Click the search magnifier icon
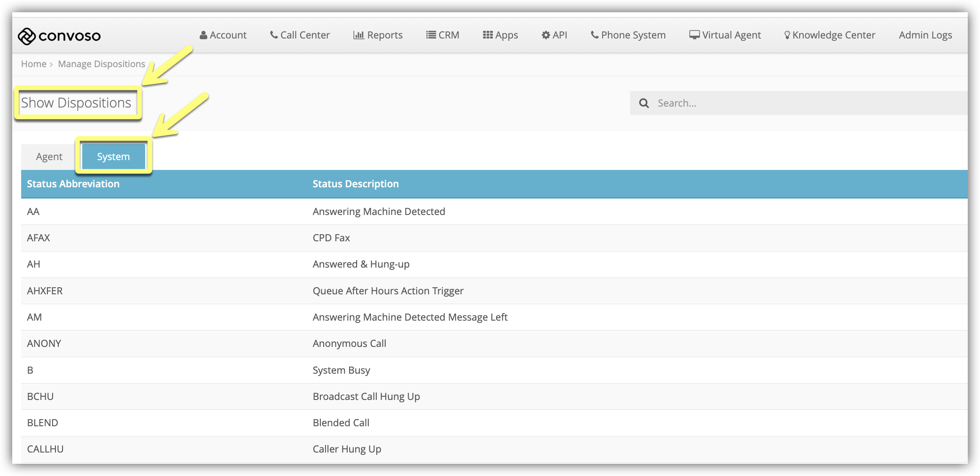The height and width of the screenshot is (476, 980). tap(644, 103)
